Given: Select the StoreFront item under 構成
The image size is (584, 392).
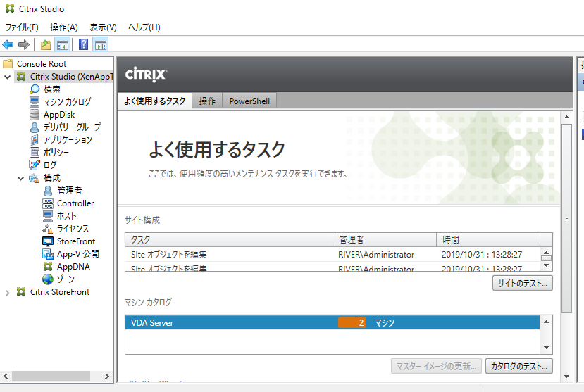Looking at the screenshot, I should [x=76, y=241].
